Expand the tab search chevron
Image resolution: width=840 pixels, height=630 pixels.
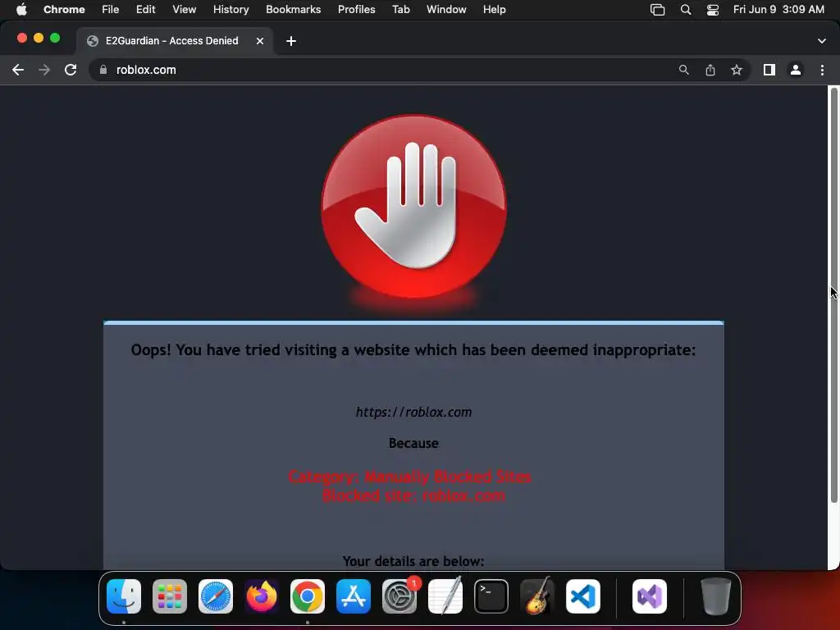(x=822, y=41)
